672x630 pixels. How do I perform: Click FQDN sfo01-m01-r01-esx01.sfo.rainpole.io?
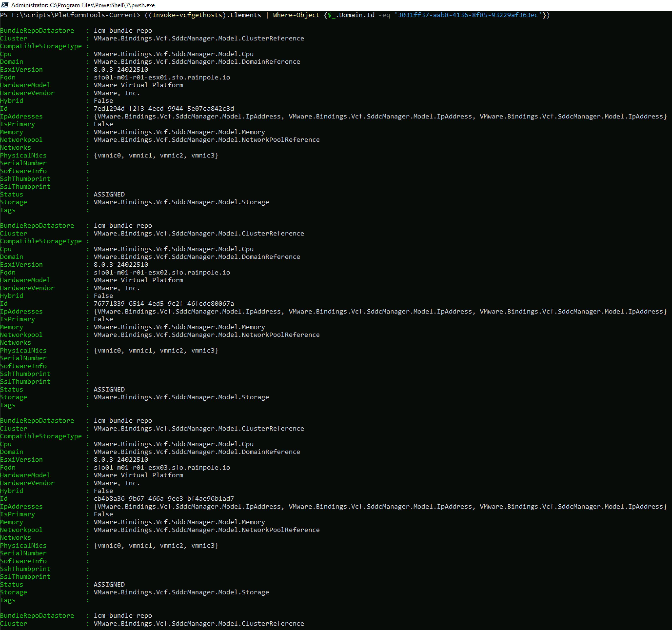click(x=162, y=77)
